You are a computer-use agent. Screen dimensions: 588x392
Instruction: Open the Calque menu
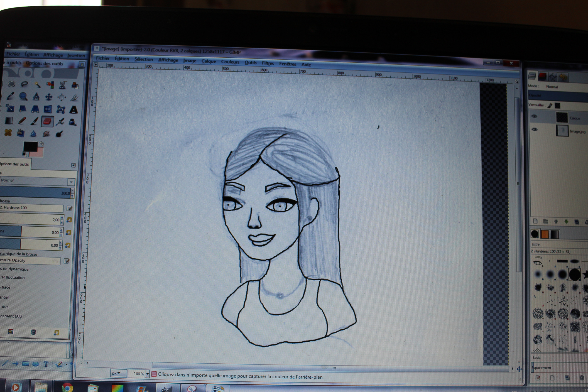coord(208,61)
